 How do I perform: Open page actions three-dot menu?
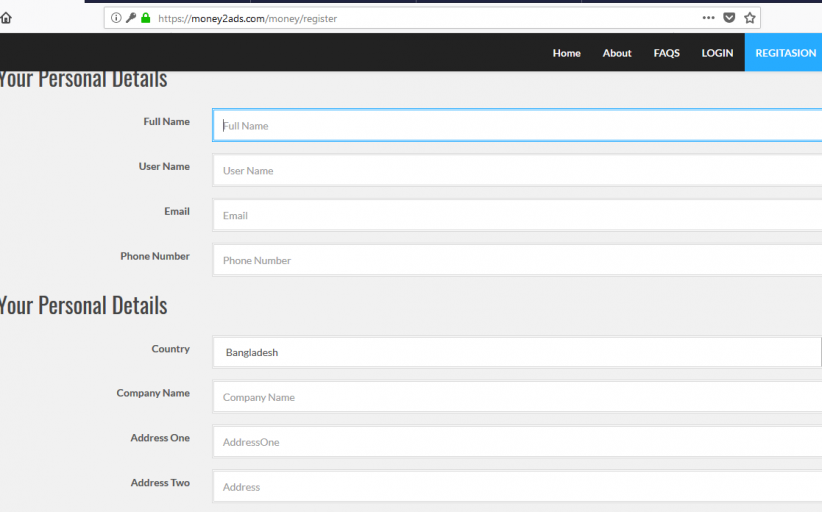(x=708, y=18)
